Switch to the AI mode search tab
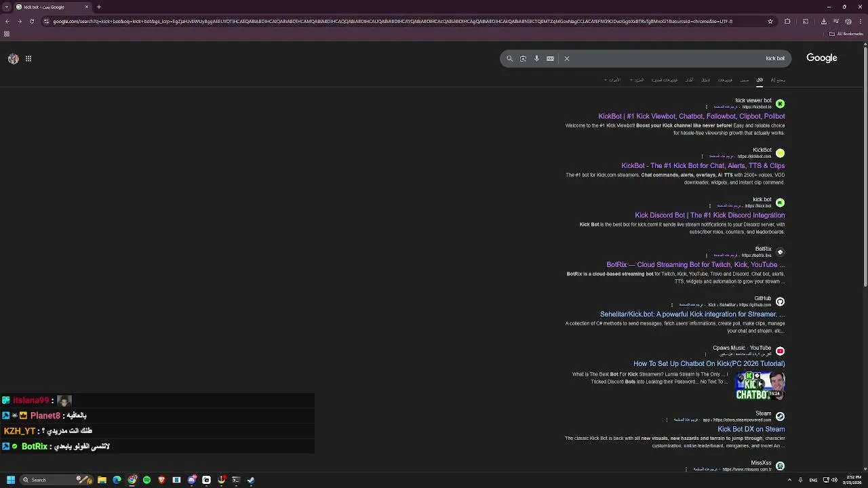The width and height of the screenshot is (868, 488). [778, 80]
